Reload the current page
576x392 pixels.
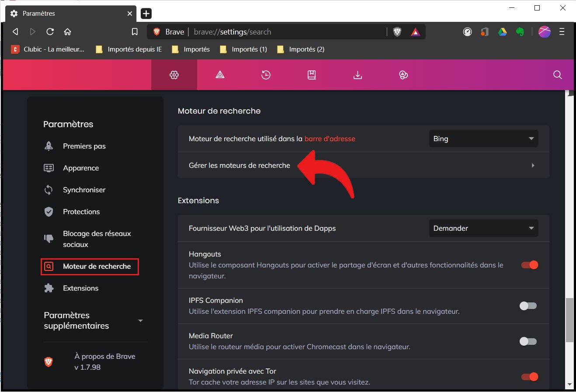coord(50,31)
